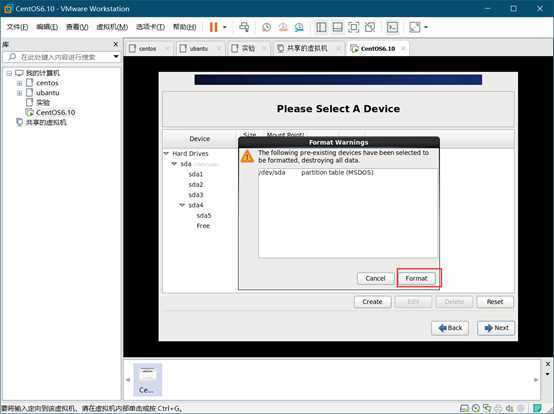Select 实验 in the library tree
The image size is (554, 414).
click(43, 103)
